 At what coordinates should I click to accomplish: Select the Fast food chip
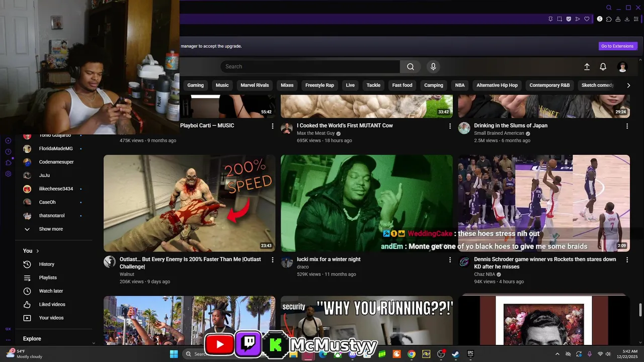(x=402, y=85)
